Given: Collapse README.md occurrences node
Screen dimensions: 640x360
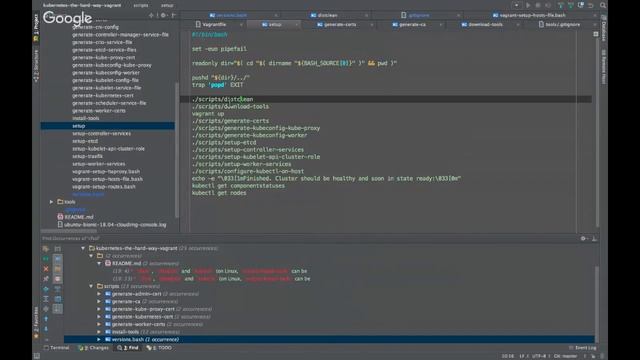Looking at the screenshot, I should [99, 264].
